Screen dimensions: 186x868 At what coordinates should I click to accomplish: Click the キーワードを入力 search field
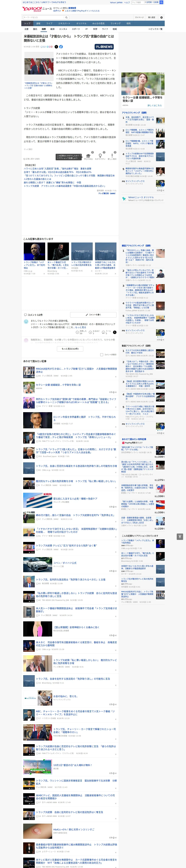coord(44,17)
